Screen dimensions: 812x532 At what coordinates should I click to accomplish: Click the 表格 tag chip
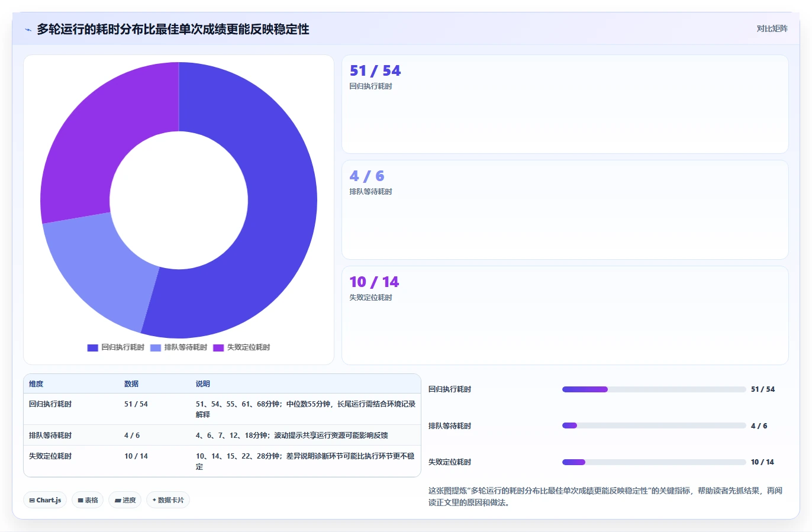[88, 500]
